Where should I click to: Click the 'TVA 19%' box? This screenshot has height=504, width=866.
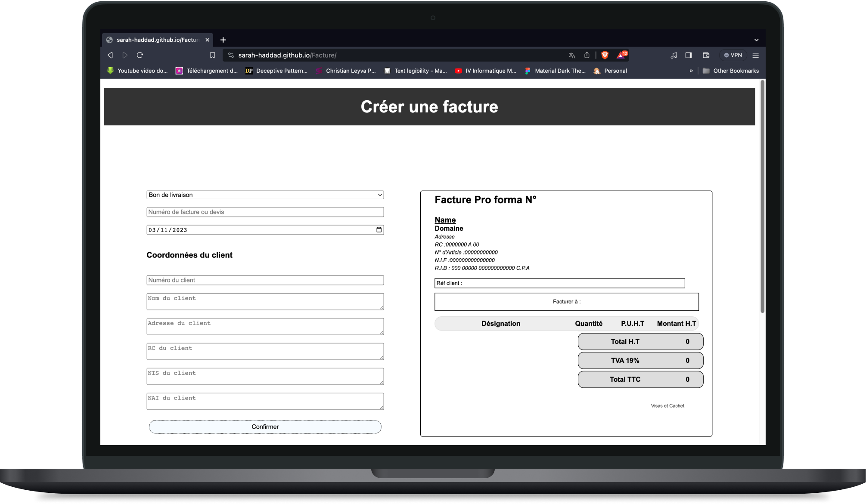pyautogui.click(x=641, y=361)
